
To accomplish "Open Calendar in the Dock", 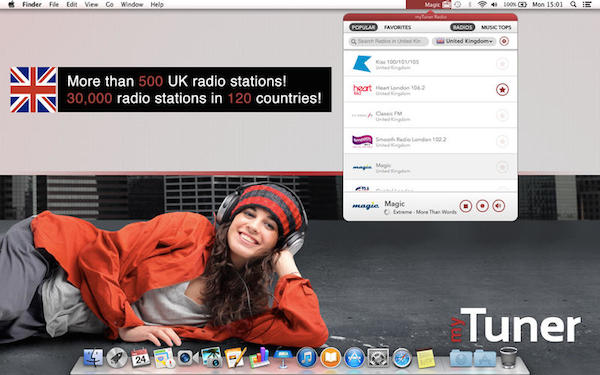I will click(x=140, y=358).
